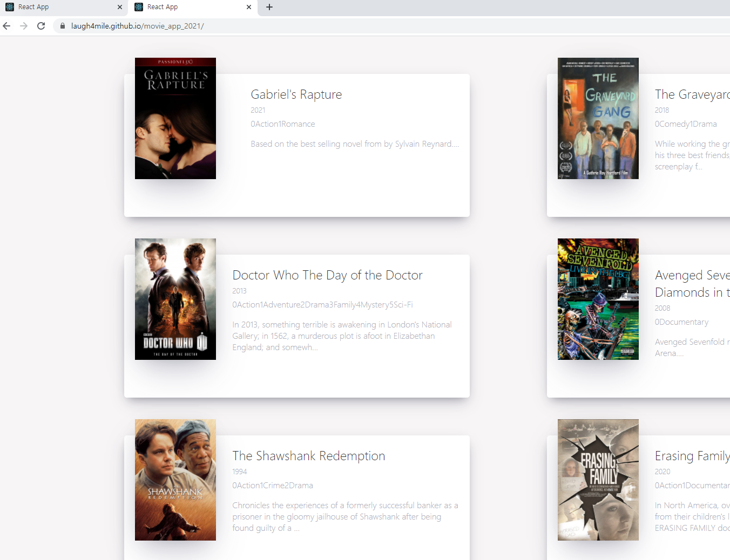
Task: Click the year 2013 under Doctor Who
Action: tap(240, 291)
